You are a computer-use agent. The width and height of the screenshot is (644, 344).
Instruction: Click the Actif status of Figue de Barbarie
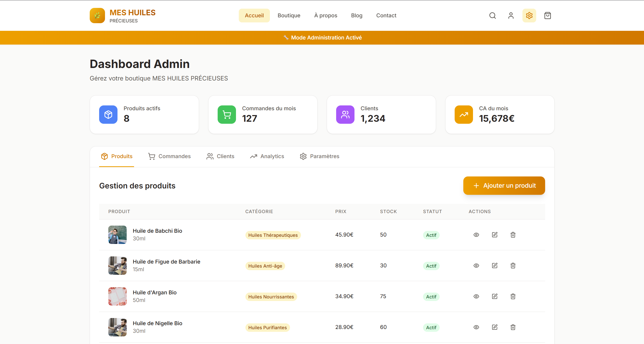[x=431, y=266]
